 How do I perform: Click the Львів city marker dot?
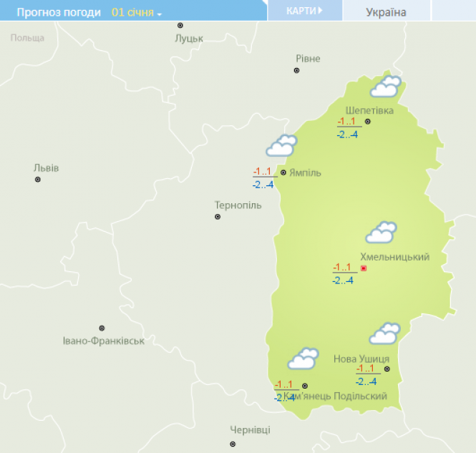(x=38, y=180)
